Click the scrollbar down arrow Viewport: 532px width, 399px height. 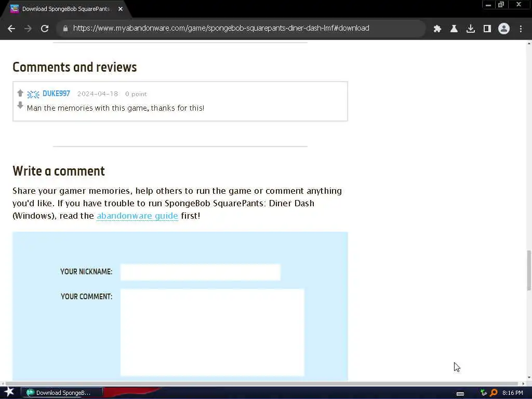(529, 378)
